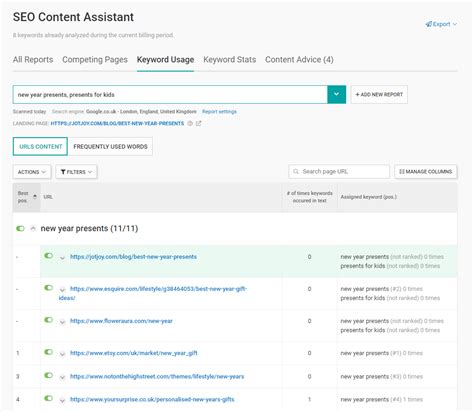Switch to All Reports tab
Viewport: 474px width, 412px height.
pos(33,60)
